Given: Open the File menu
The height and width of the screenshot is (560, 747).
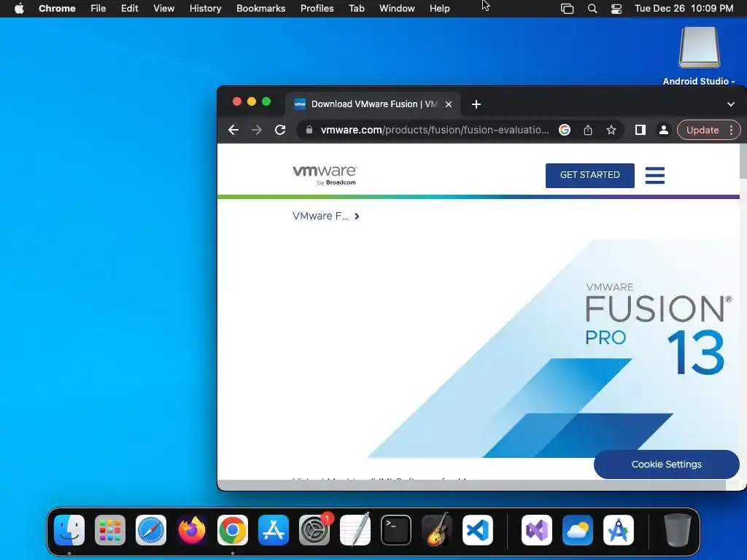Looking at the screenshot, I should coord(98,8).
